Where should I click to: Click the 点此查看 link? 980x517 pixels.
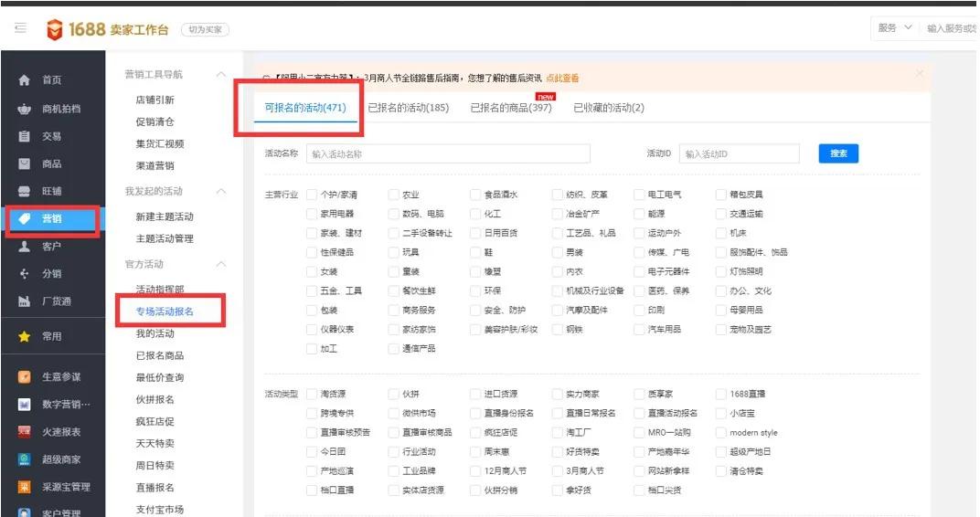(562, 78)
